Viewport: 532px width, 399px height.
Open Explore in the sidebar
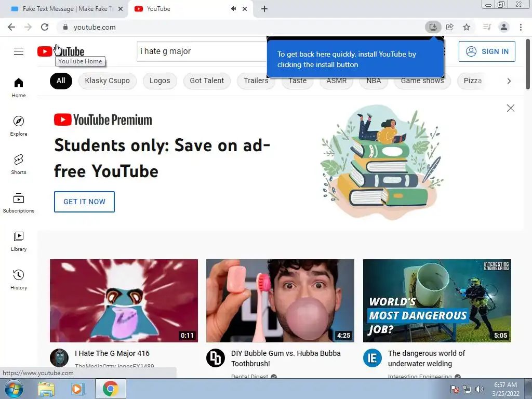[x=19, y=126]
